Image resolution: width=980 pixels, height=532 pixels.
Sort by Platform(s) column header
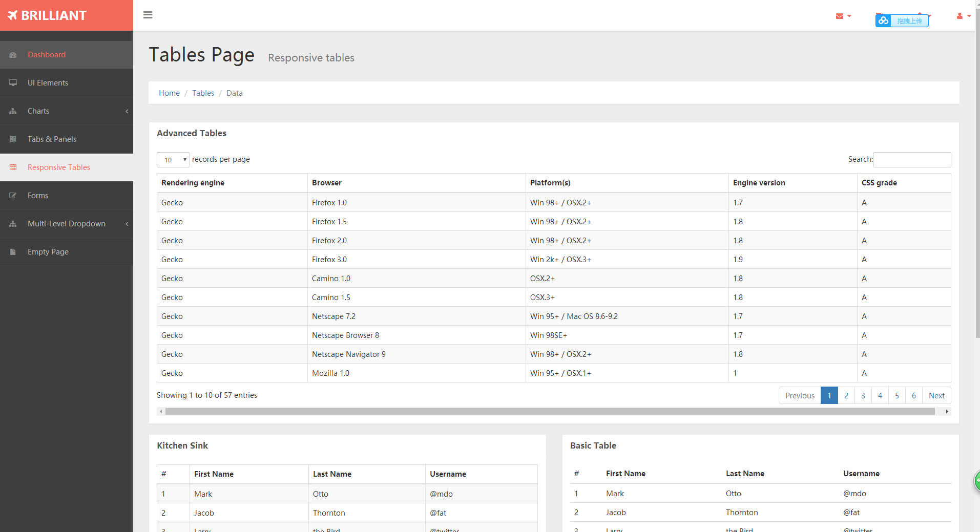tap(627, 183)
